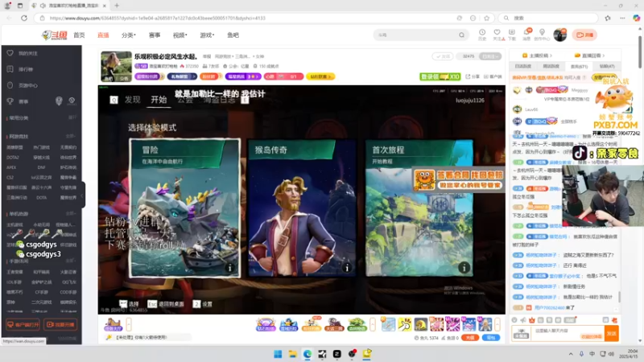Open the 主播投稿 link
The width and height of the screenshot is (644, 362).
537,56
